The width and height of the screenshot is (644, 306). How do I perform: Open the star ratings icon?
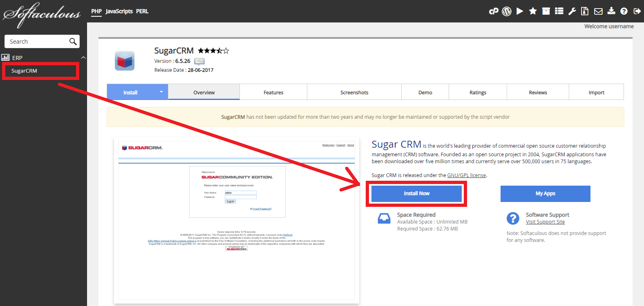(533, 11)
